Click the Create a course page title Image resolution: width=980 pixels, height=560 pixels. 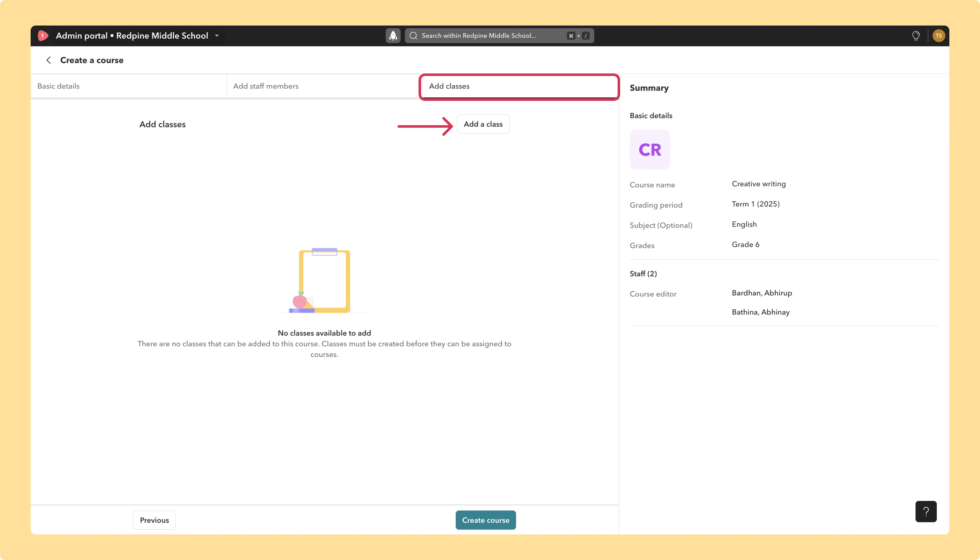point(92,60)
